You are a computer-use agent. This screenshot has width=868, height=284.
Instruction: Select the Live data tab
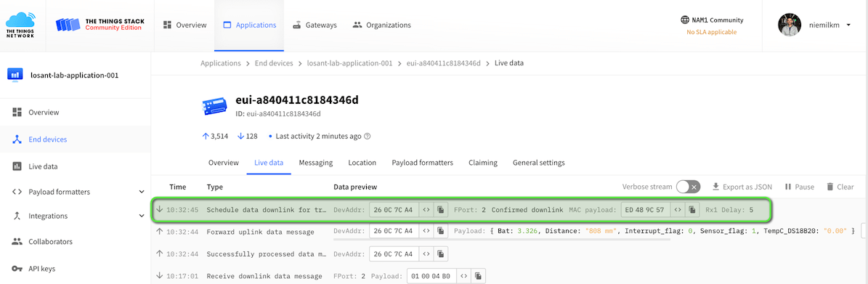coord(269,163)
